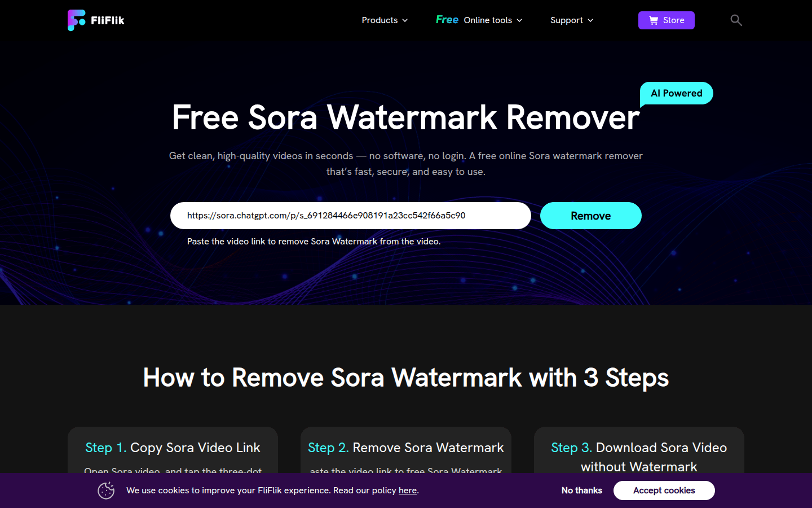Open the Free Online tools menu
This screenshot has width=812, height=508.
tap(479, 20)
